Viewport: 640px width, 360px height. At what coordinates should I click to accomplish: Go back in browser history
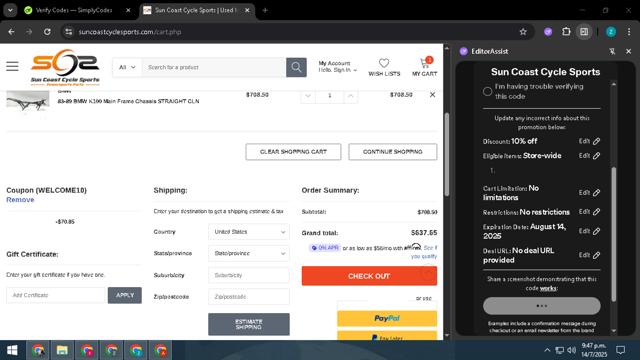click(11, 32)
